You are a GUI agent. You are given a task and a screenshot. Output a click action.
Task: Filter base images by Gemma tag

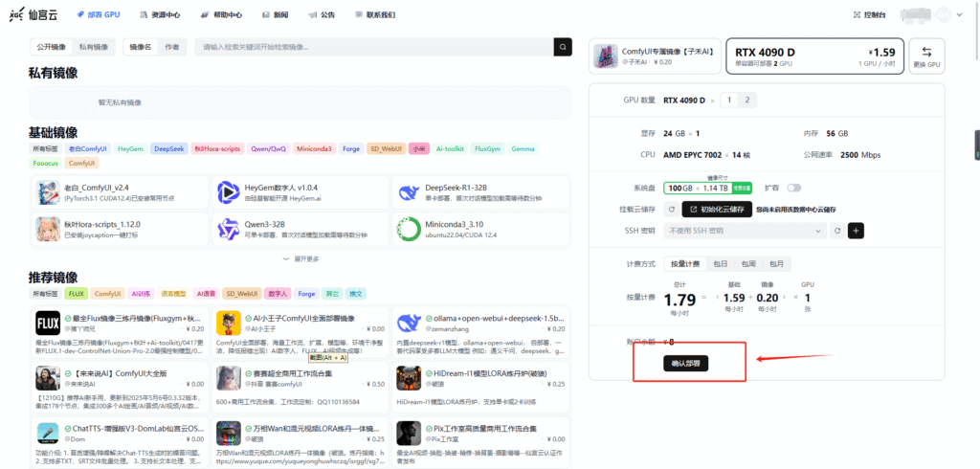coord(523,148)
